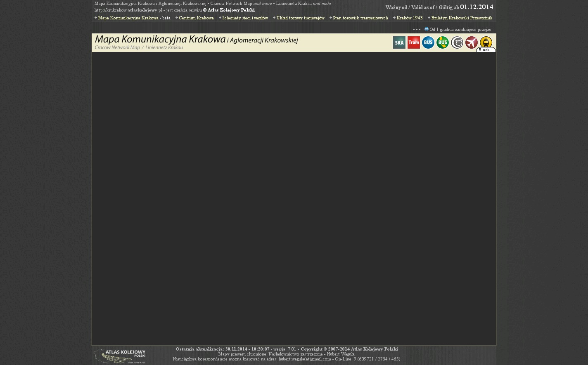Click the Atlas Kolejowy Polski footer logo
The width and height of the screenshot is (588, 365).
[120, 356]
